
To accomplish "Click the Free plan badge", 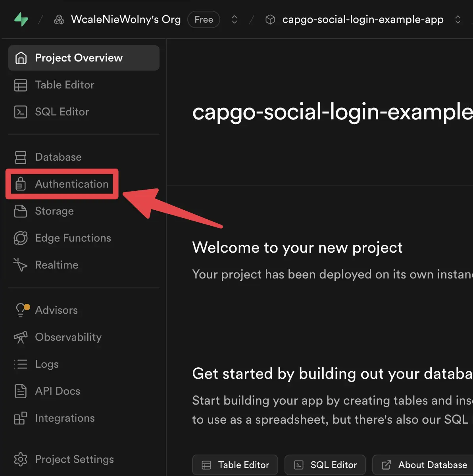I will click(204, 19).
